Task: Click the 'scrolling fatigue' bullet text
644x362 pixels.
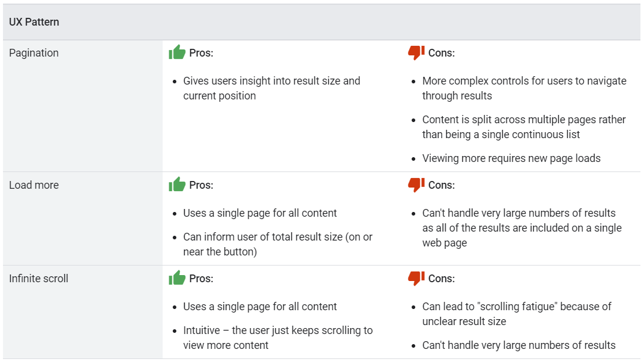Action: point(517,314)
